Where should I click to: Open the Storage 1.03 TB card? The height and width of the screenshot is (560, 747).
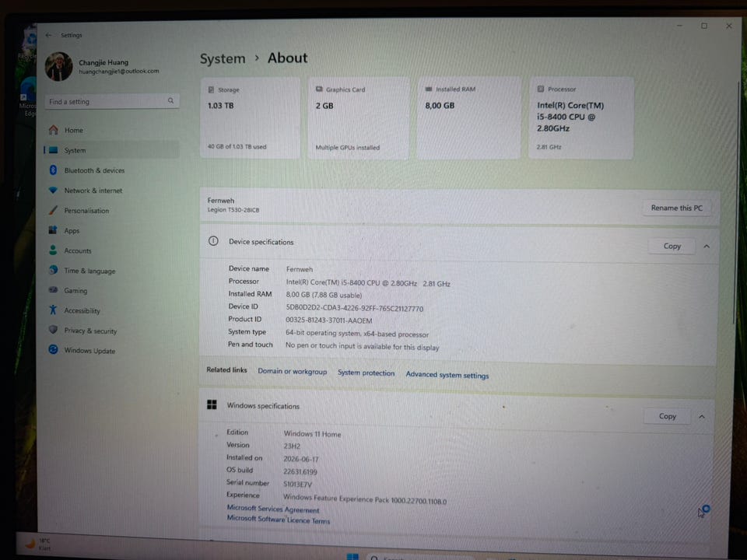coord(251,117)
